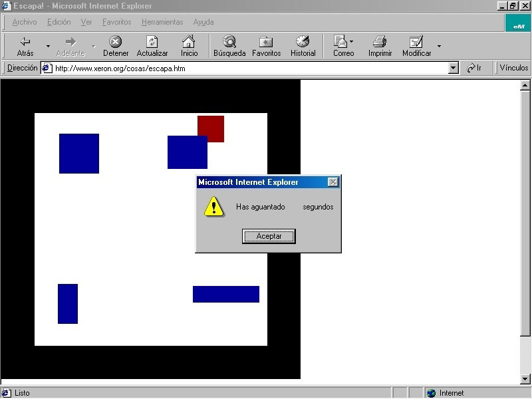Image resolution: width=532 pixels, height=399 pixels.
Task: Click the Correo mail icon
Action: 340,41
